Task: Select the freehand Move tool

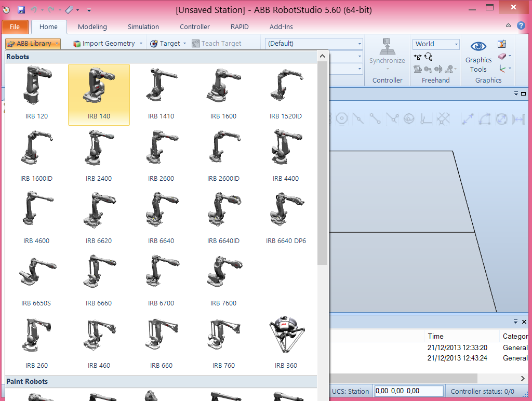Action: pyautogui.click(x=417, y=57)
